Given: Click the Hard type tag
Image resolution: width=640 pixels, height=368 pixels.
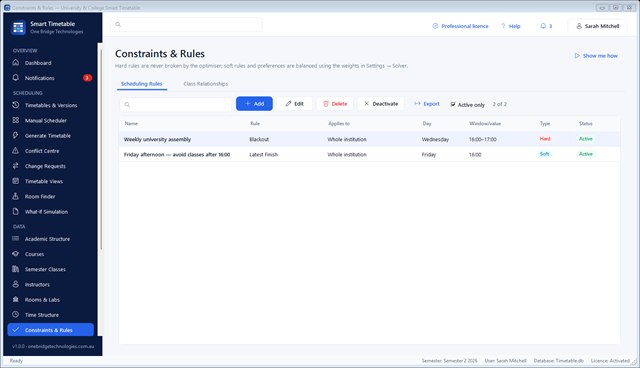Looking at the screenshot, I should tap(545, 139).
